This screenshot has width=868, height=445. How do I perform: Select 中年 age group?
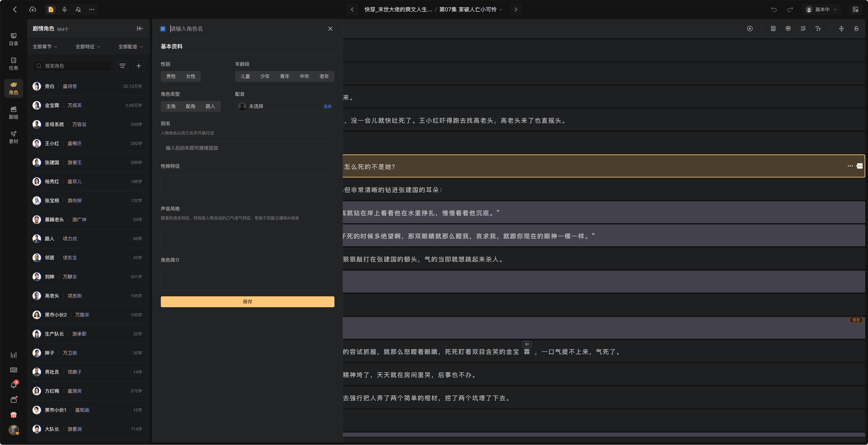(x=304, y=76)
